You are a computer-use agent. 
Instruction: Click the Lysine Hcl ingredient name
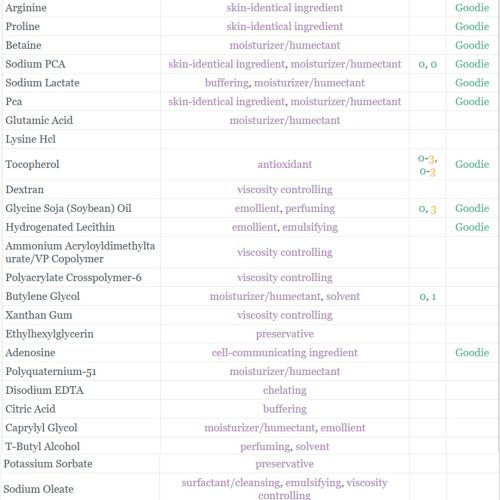[x=30, y=139]
